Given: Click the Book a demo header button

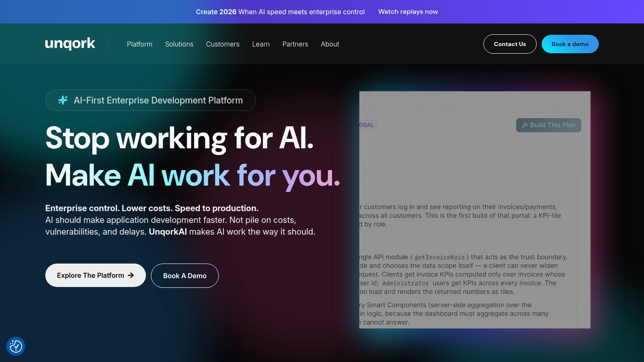Looking at the screenshot, I should [x=570, y=44].
